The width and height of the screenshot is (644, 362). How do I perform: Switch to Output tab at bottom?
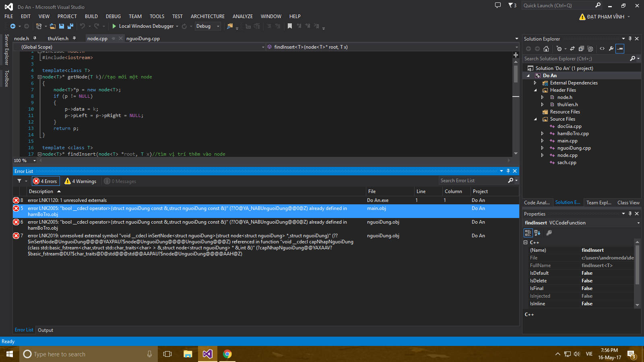coord(45,330)
